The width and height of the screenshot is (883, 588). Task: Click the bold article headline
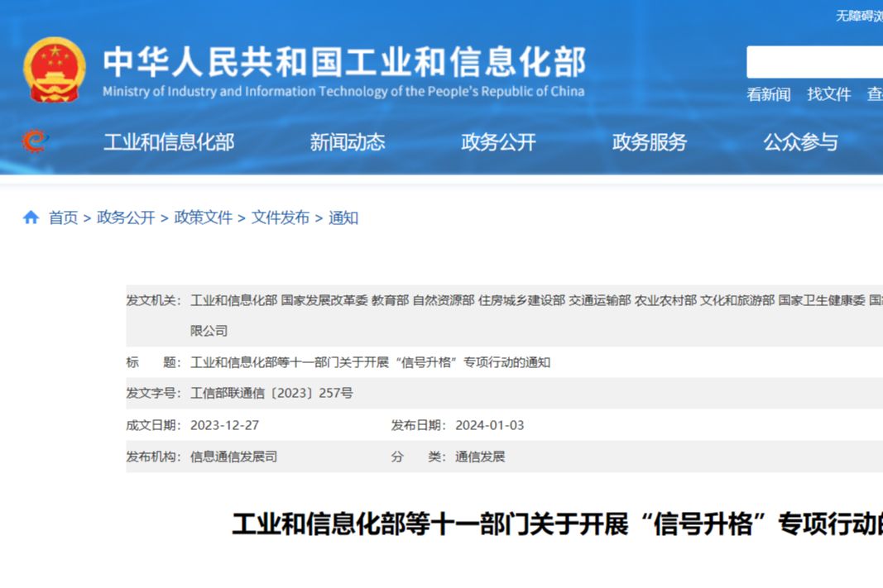(558, 523)
